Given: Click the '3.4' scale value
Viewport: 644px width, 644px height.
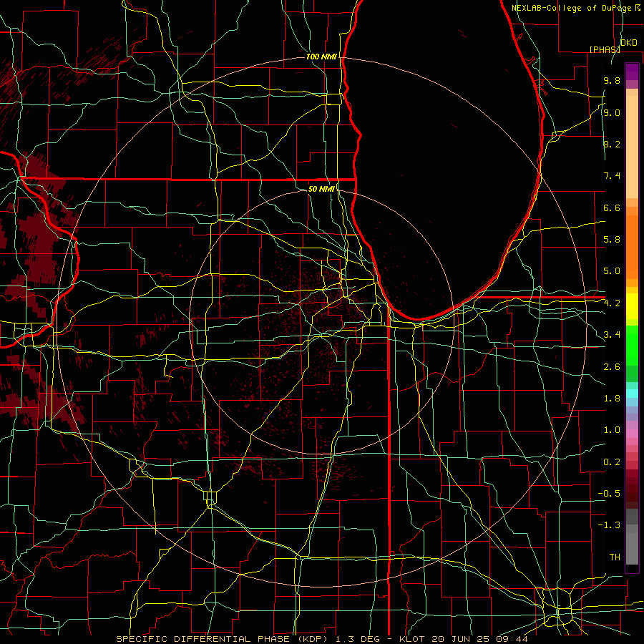Looking at the screenshot, I should coord(612,335).
